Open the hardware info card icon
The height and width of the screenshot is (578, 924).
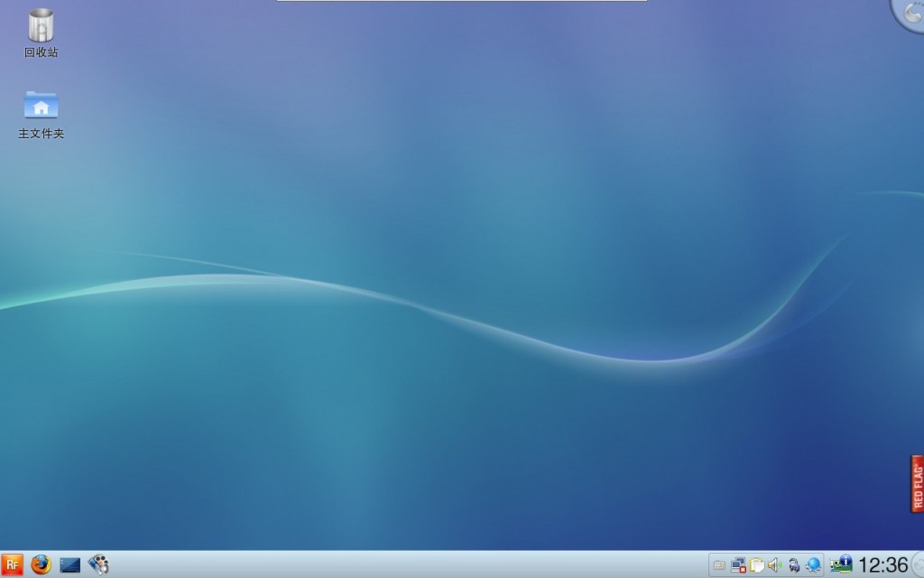841,564
